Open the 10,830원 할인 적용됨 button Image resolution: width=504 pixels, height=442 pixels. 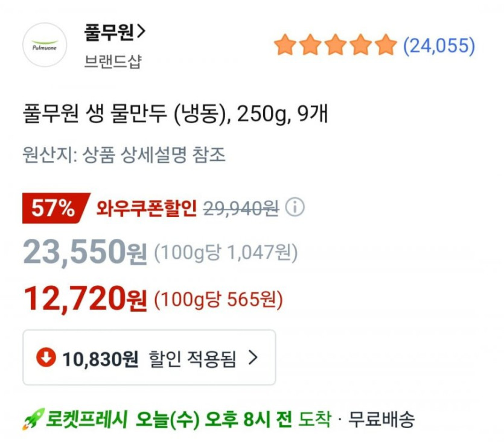tap(148, 358)
